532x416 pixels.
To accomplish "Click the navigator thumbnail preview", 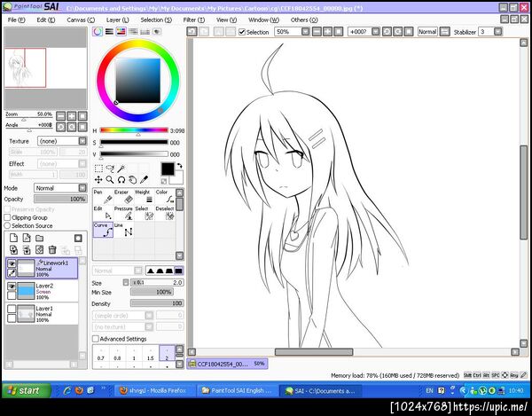I will point(46,68).
